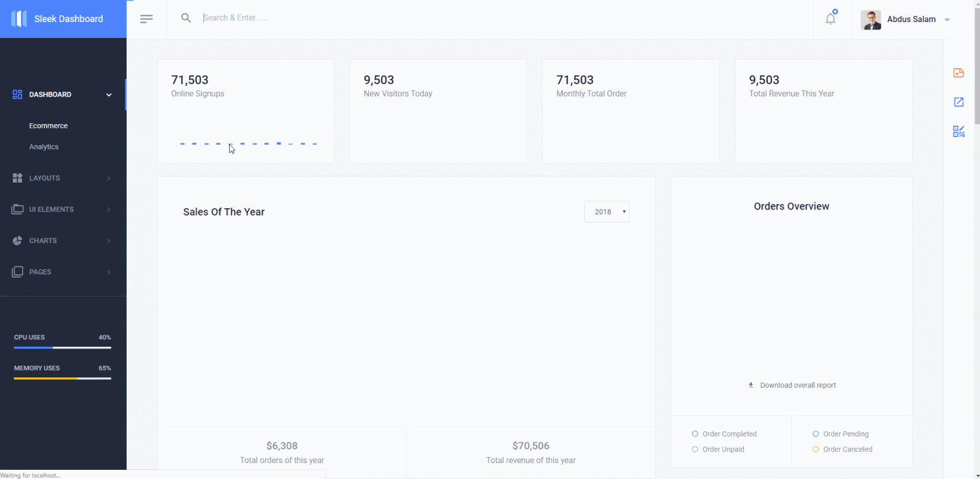
Task: Toggle the sidebar hamburger menu icon
Action: point(146,19)
